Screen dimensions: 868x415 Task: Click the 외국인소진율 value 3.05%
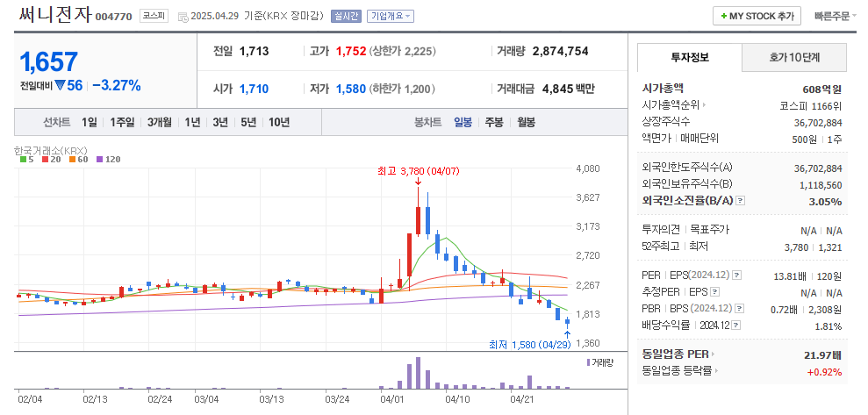coord(825,202)
